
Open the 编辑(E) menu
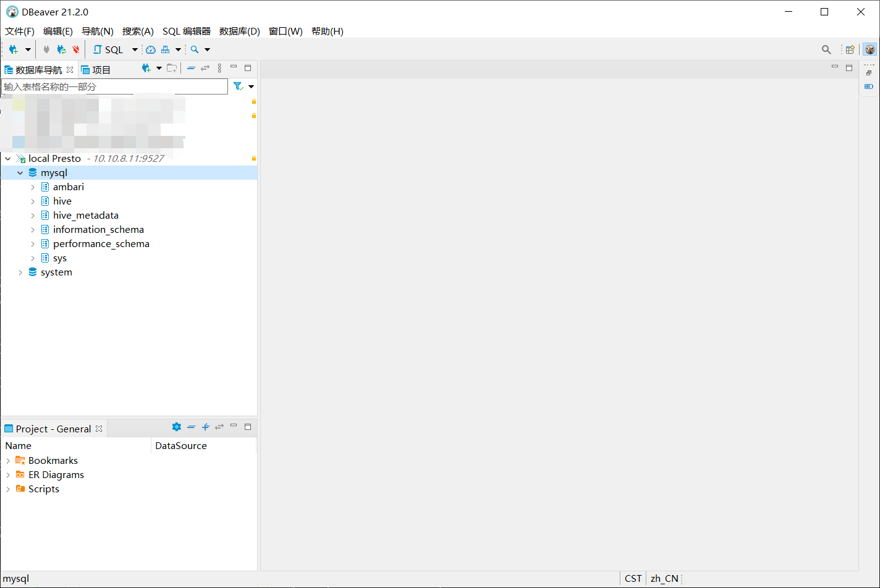[x=58, y=31]
